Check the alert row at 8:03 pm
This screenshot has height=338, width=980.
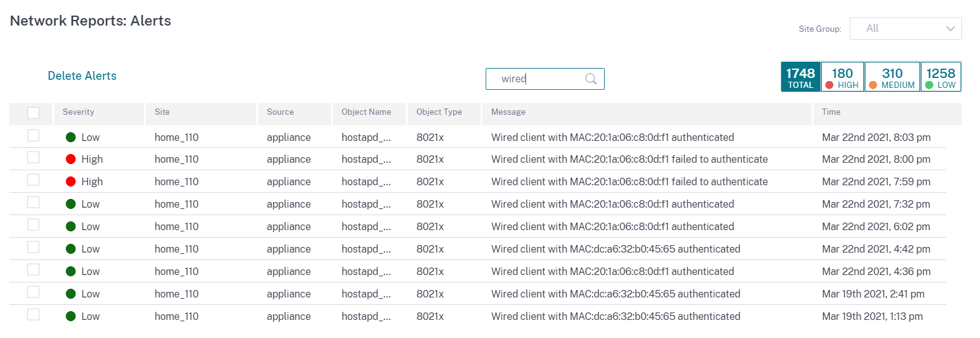coord(34,135)
